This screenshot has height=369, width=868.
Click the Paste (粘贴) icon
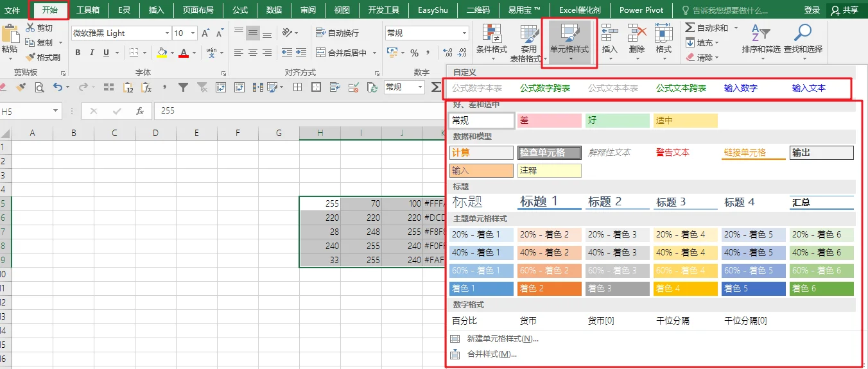(10, 34)
